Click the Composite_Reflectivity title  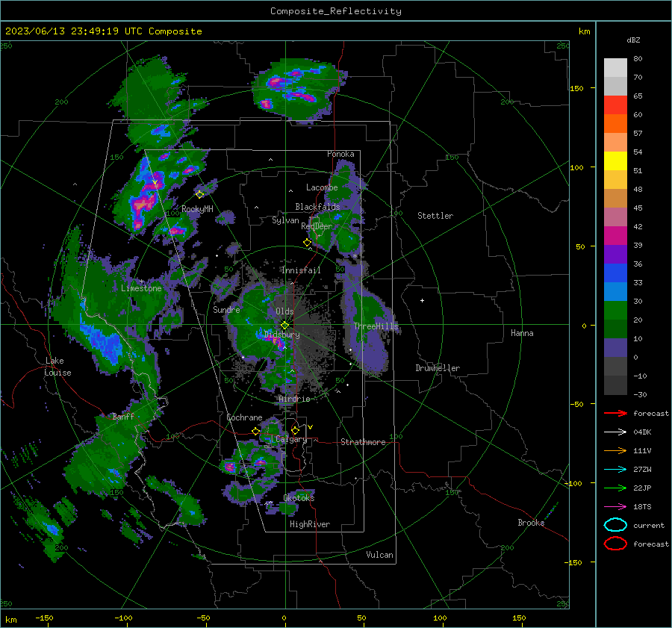(x=336, y=11)
